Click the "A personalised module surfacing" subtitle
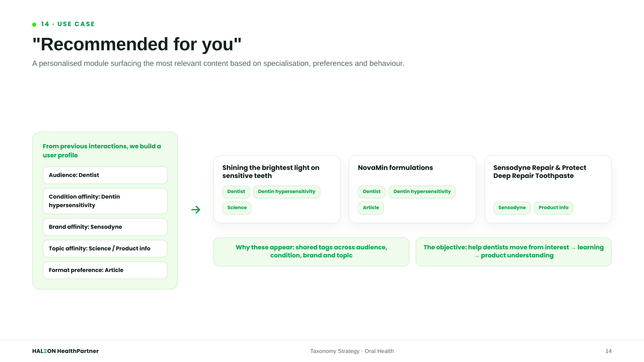 pos(218,63)
